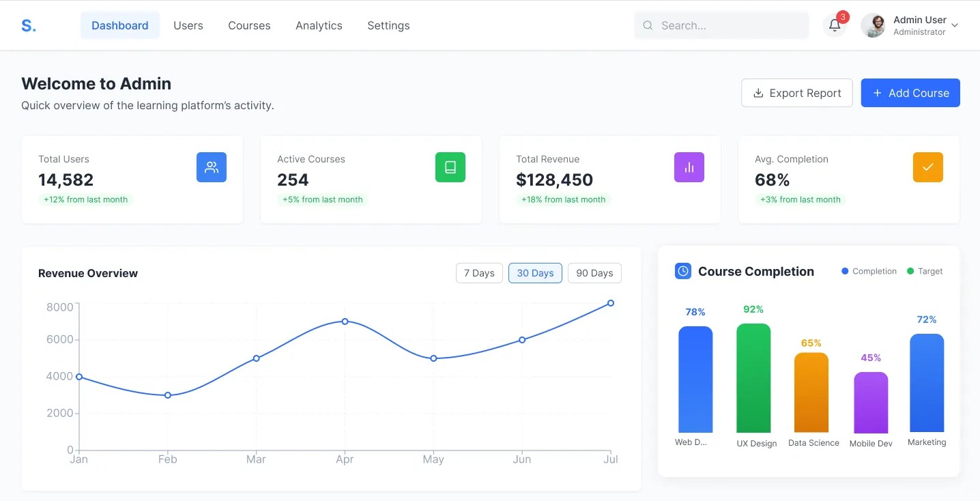Open the Users page
Viewport: 980px width, 501px height.
[x=188, y=25]
